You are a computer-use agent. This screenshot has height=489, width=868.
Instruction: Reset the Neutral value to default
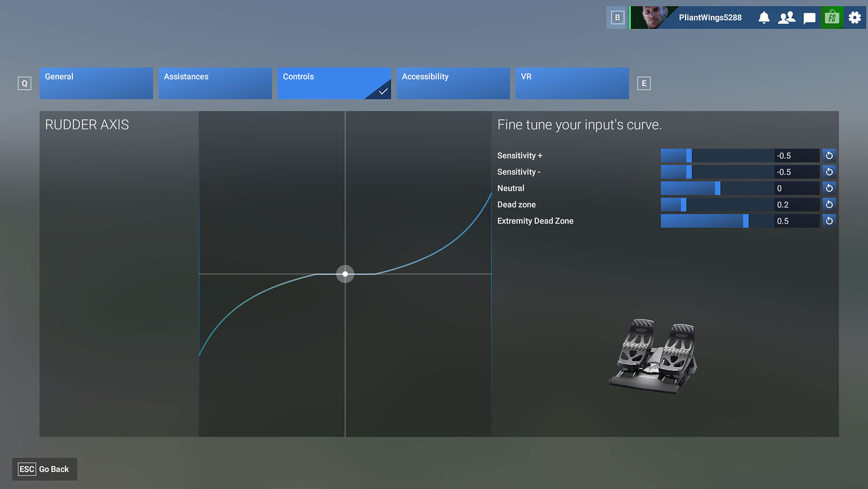click(828, 188)
